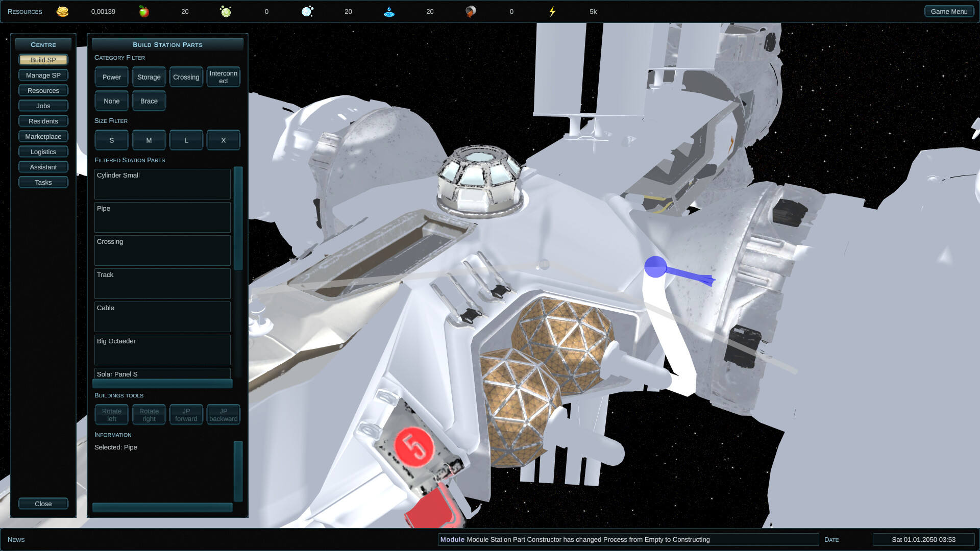Toggle size filter S
Viewport: 980px width, 551px height.
tap(112, 140)
